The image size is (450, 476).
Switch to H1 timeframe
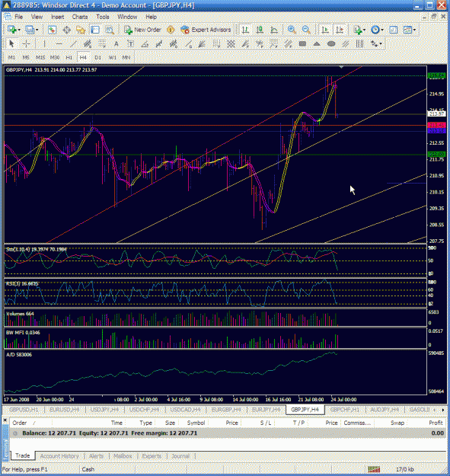(69, 57)
